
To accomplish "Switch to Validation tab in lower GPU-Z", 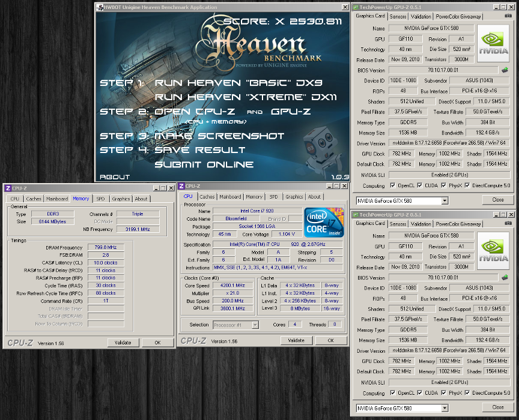I will [x=420, y=224].
